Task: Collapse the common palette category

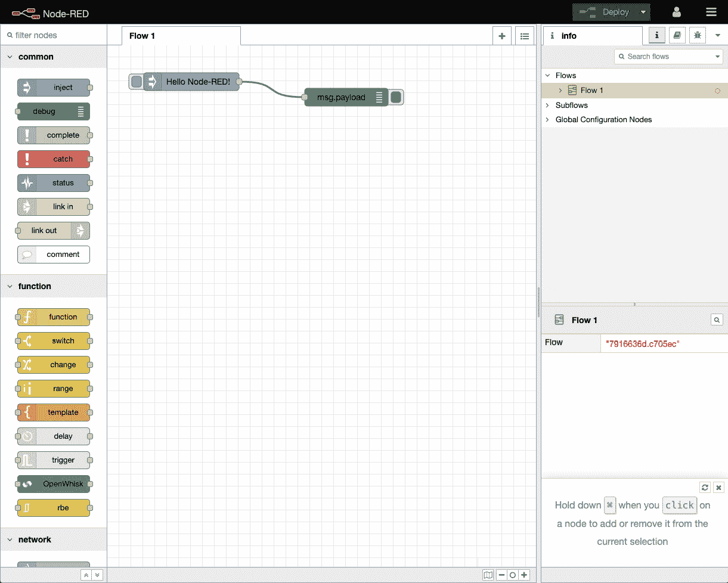Action: tap(54, 57)
